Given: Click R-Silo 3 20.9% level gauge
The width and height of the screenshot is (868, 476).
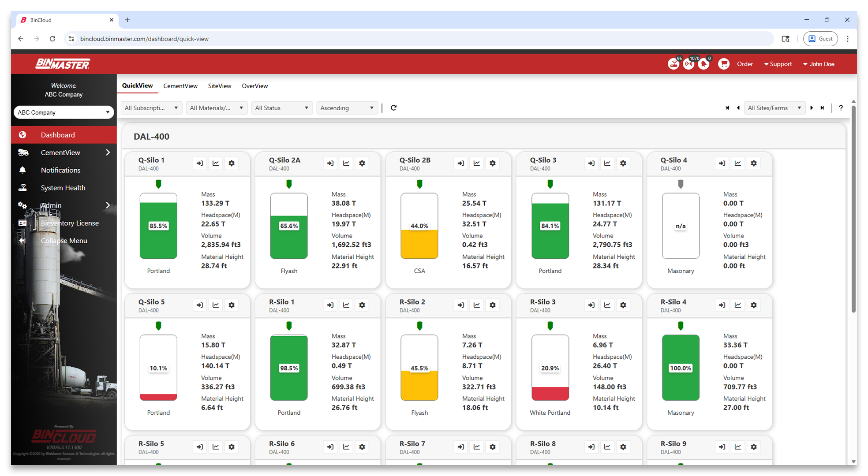Looking at the screenshot, I should click(x=550, y=368).
